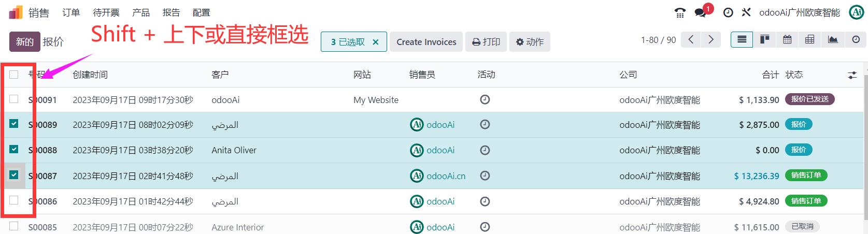The width and height of the screenshot is (868, 234).
Task: Click activity clock for S00089
Action: click(485, 124)
